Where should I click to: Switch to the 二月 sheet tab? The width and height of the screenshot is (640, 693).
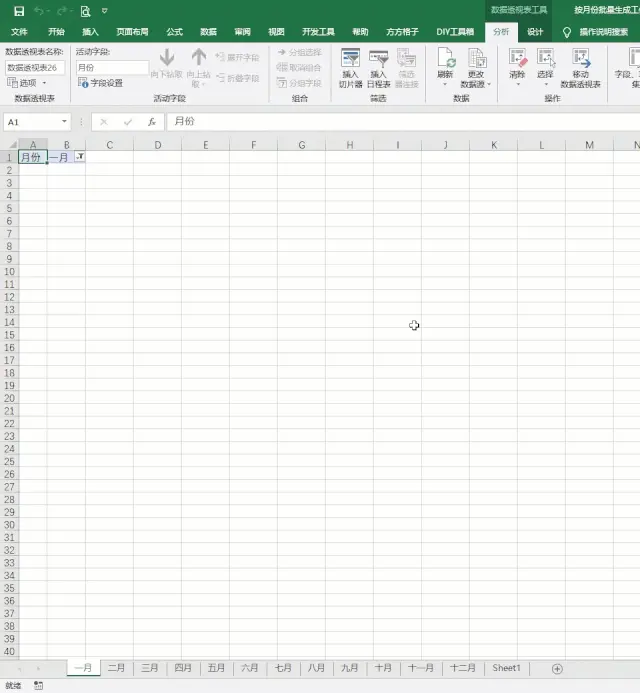pyautogui.click(x=116, y=668)
